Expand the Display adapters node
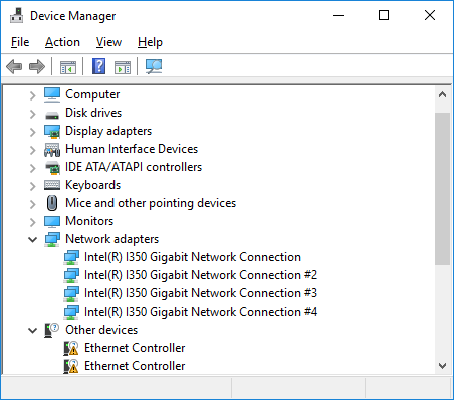 (x=32, y=132)
